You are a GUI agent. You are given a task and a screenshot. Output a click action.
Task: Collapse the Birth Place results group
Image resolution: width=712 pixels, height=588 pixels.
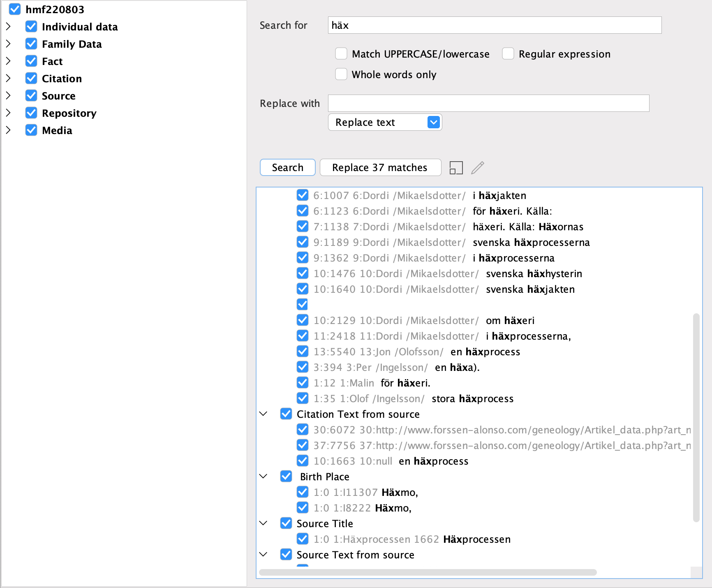(264, 477)
